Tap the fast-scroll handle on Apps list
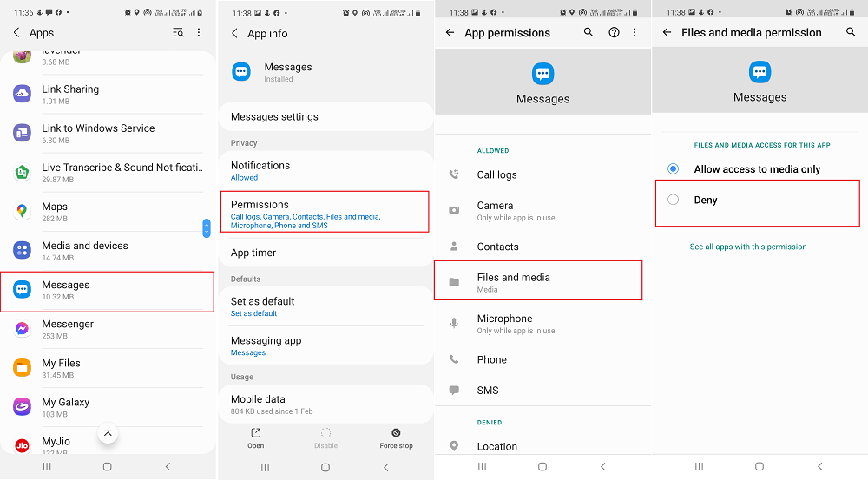This screenshot has height=480, width=868. (207, 228)
